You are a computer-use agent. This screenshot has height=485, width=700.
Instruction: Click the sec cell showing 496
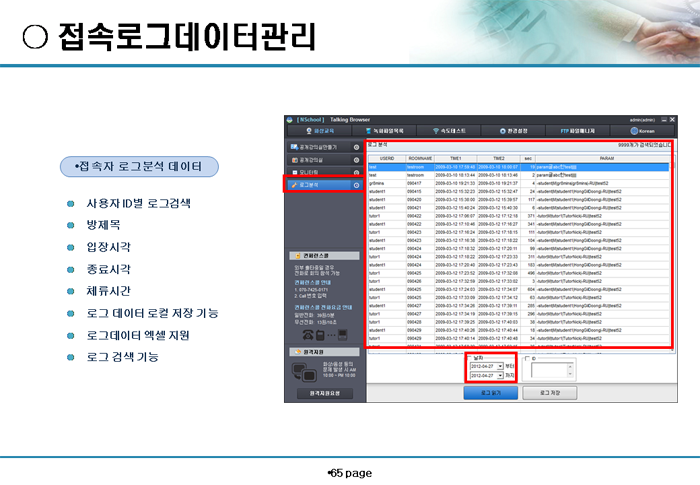(x=528, y=273)
